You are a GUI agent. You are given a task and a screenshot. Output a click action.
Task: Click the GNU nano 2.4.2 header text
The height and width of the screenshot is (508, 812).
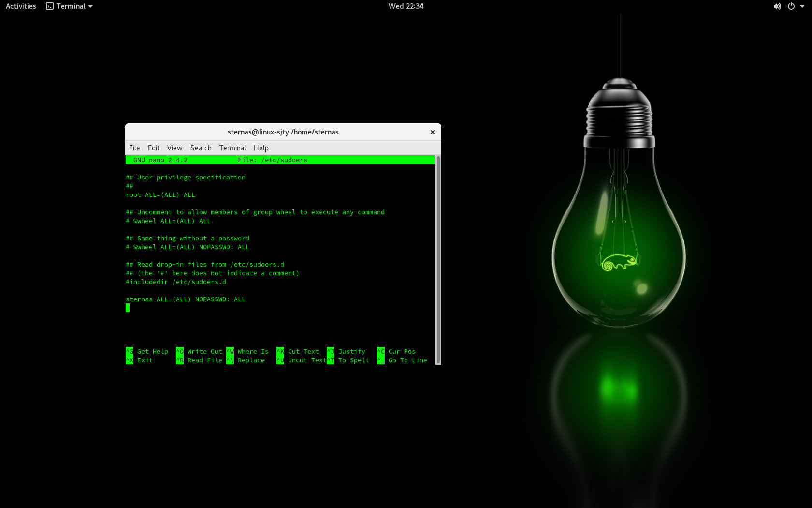(160, 160)
